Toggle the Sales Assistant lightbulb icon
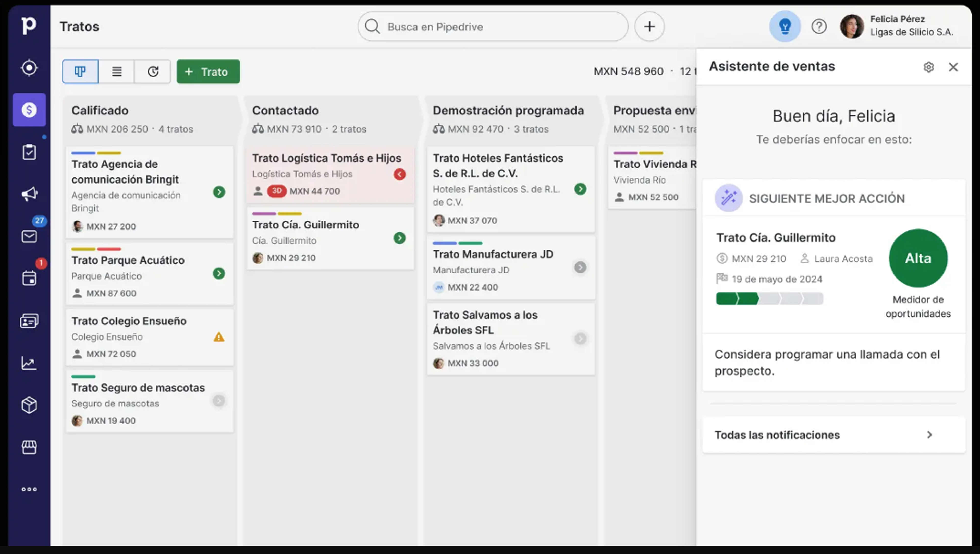 pos(785,27)
